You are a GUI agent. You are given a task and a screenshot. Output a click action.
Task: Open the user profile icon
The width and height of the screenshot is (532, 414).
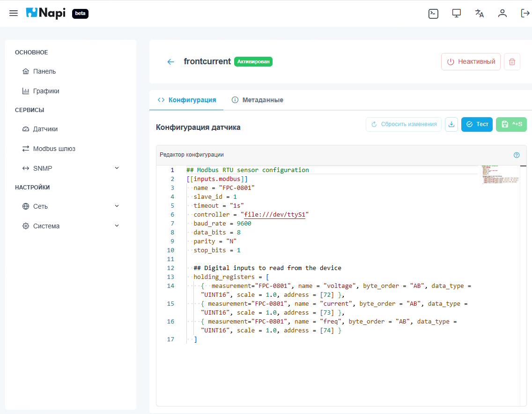(502, 13)
